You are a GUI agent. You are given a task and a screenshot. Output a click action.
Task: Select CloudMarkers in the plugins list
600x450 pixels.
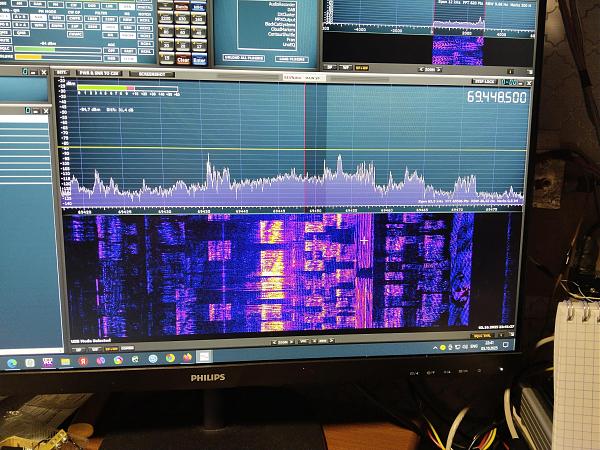(281, 29)
